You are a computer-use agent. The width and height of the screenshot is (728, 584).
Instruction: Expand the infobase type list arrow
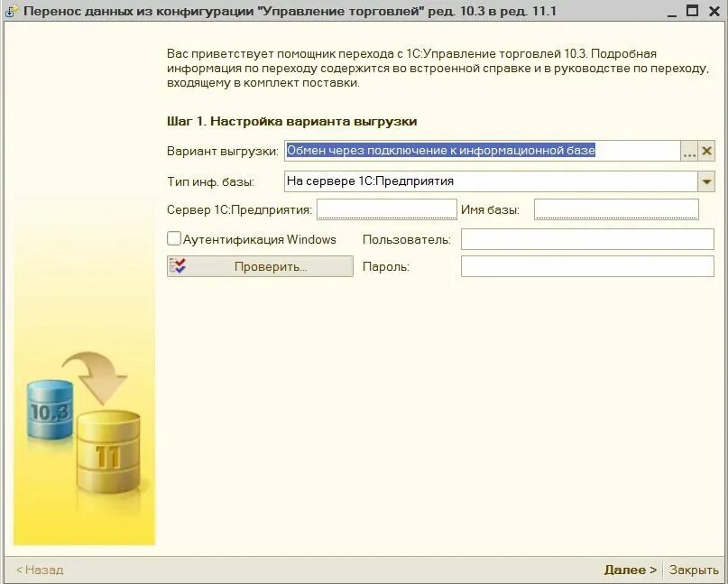click(706, 181)
